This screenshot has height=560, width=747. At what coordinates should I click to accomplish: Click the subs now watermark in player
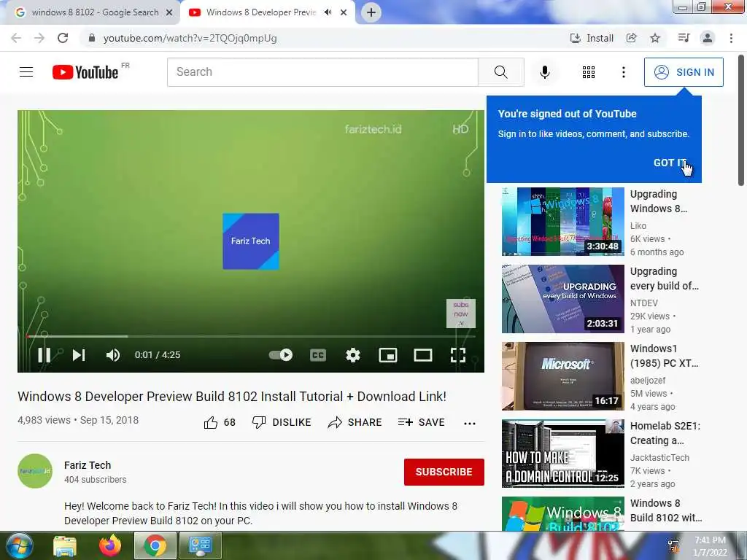pyautogui.click(x=461, y=314)
